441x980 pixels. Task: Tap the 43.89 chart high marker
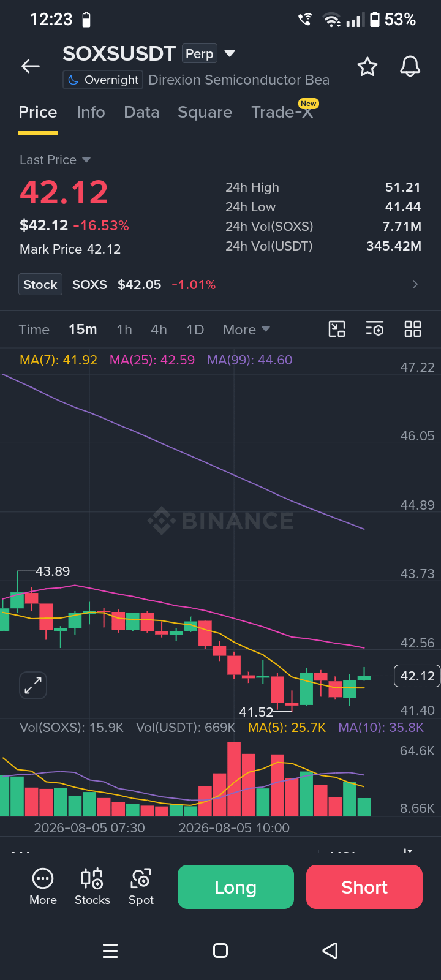pos(53,571)
